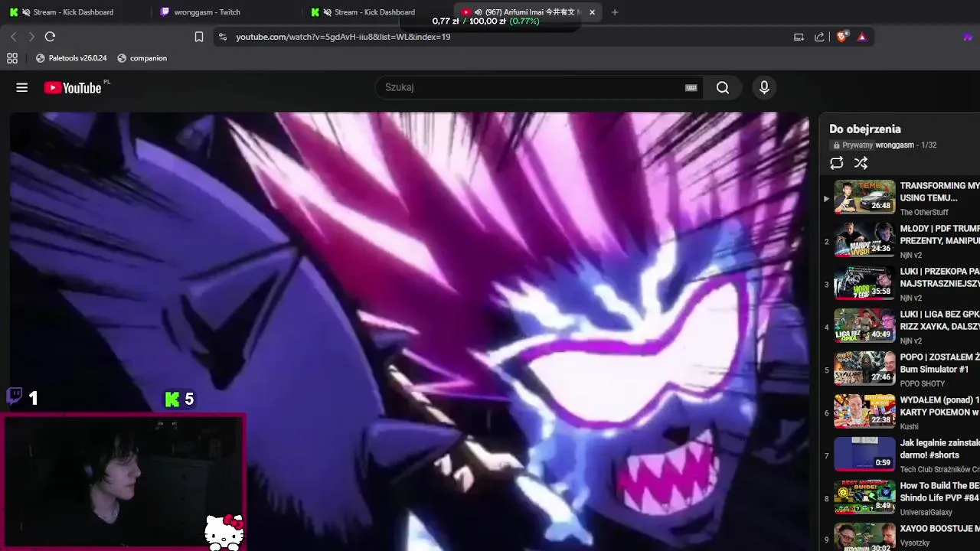Start voice search with the microphone

point(764,87)
